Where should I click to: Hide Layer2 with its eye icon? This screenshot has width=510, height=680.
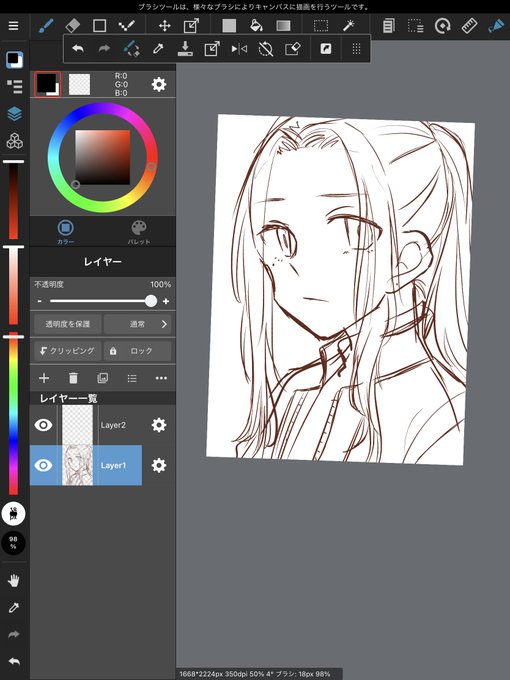tap(43, 425)
